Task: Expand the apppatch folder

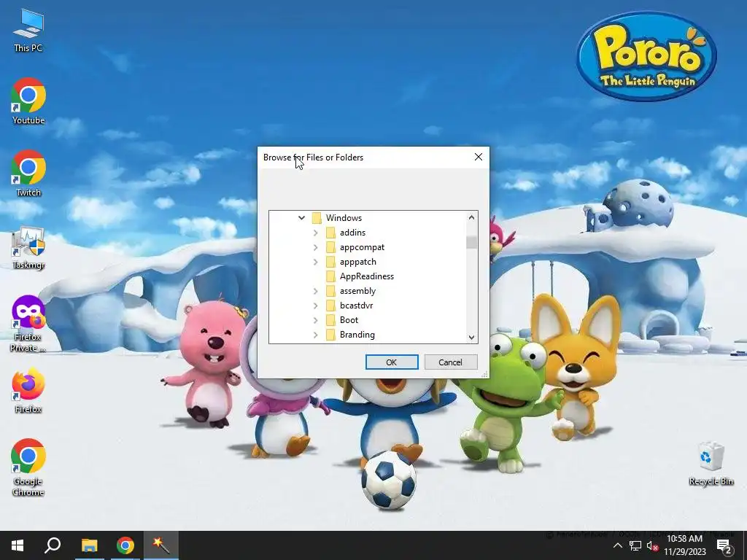Action: coord(315,262)
